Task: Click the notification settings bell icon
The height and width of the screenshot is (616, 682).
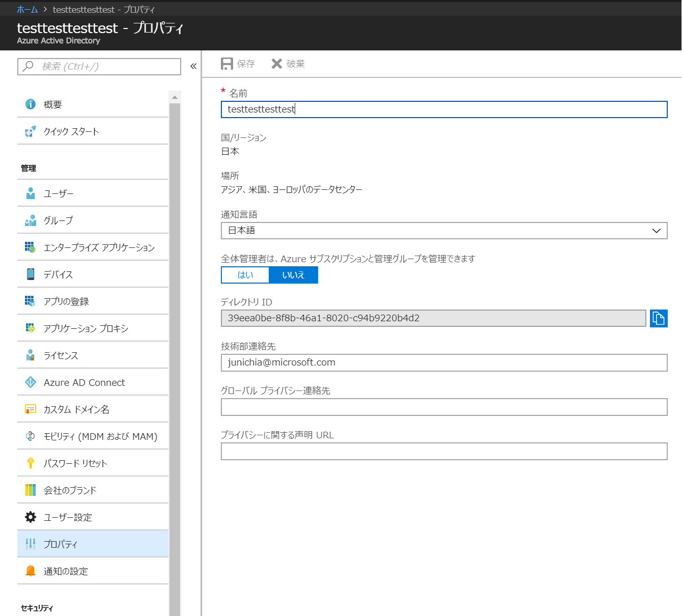Action: pyautogui.click(x=31, y=571)
